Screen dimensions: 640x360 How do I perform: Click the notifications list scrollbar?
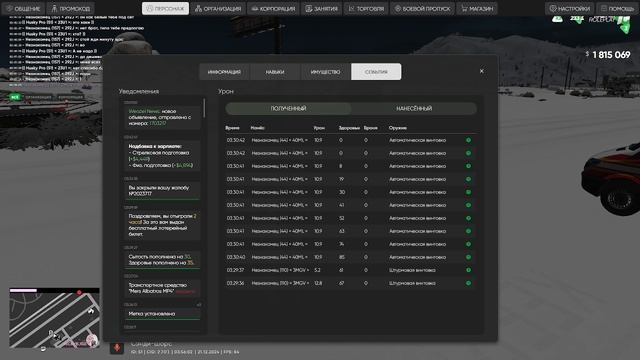[x=204, y=108]
